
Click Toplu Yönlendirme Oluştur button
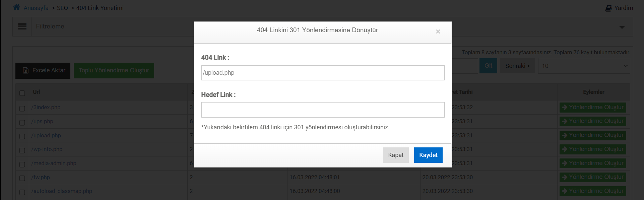coord(114,71)
